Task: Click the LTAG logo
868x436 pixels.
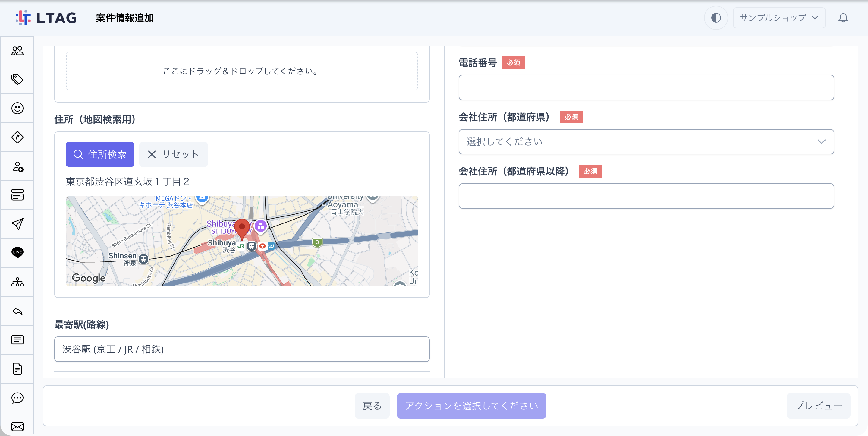Action: 46,17
